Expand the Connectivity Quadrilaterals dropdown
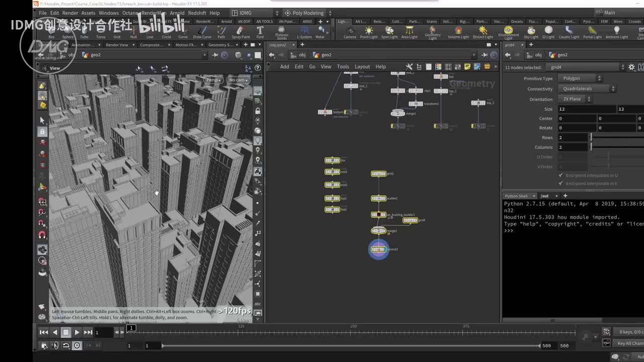 pyautogui.click(x=586, y=89)
